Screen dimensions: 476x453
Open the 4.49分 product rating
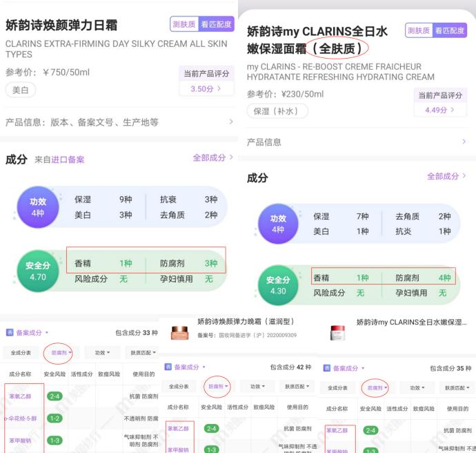(440, 110)
